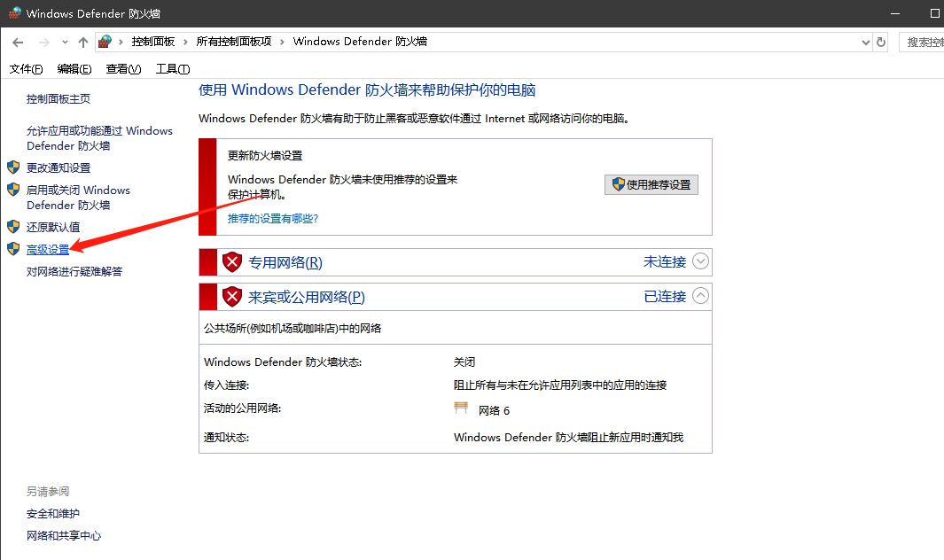Click the shield icon beside 还原默认值
Viewport: 944px width, 560px height.
coord(13,227)
